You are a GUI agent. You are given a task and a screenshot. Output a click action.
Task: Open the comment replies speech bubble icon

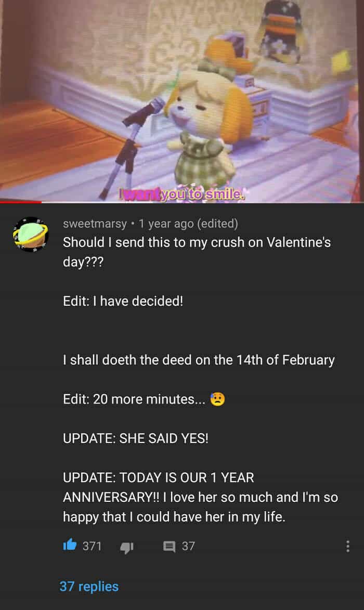[x=169, y=547]
